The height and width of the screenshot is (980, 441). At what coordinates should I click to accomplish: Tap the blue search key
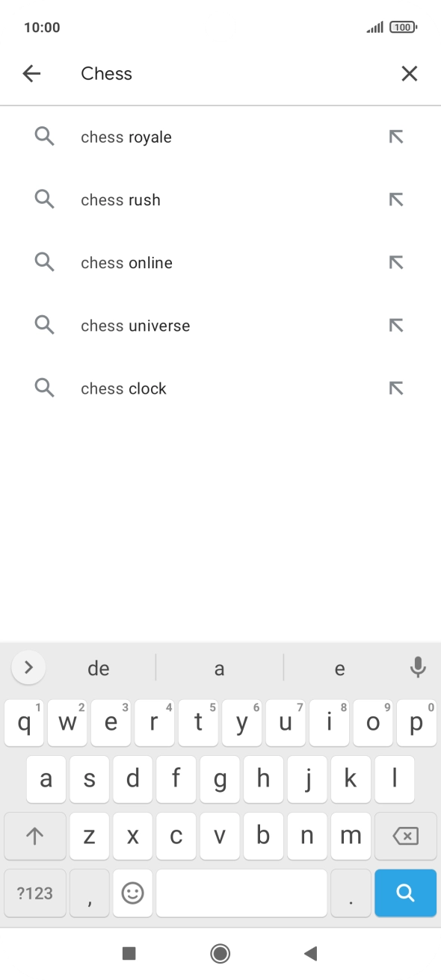pyautogui.click(x=405, y=893)
